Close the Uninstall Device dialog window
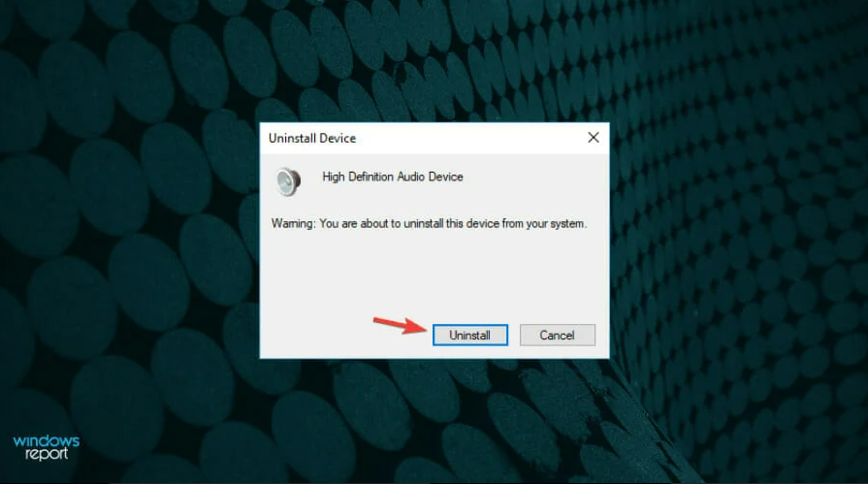This screenshot has width=868, height=484. point(593,138)
